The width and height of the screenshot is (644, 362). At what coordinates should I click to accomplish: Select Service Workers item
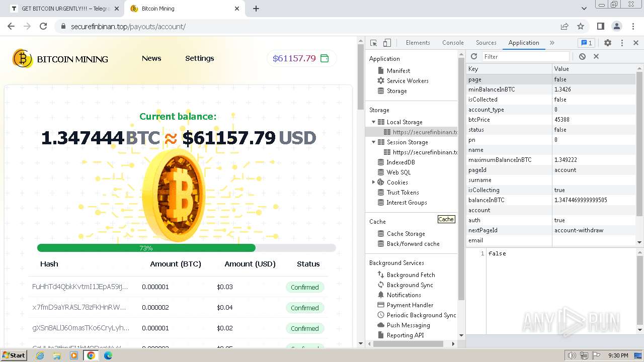(408, 81)
